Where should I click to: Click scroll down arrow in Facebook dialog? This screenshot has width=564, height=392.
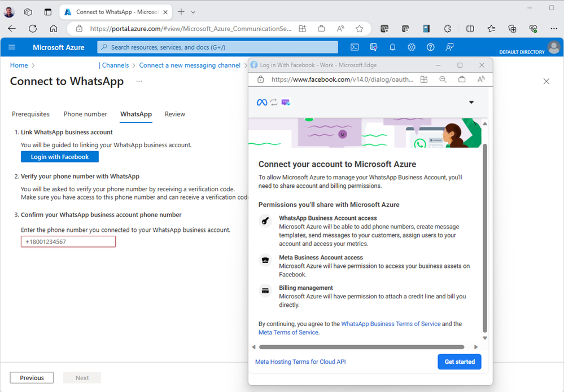(x=485, y=338)
